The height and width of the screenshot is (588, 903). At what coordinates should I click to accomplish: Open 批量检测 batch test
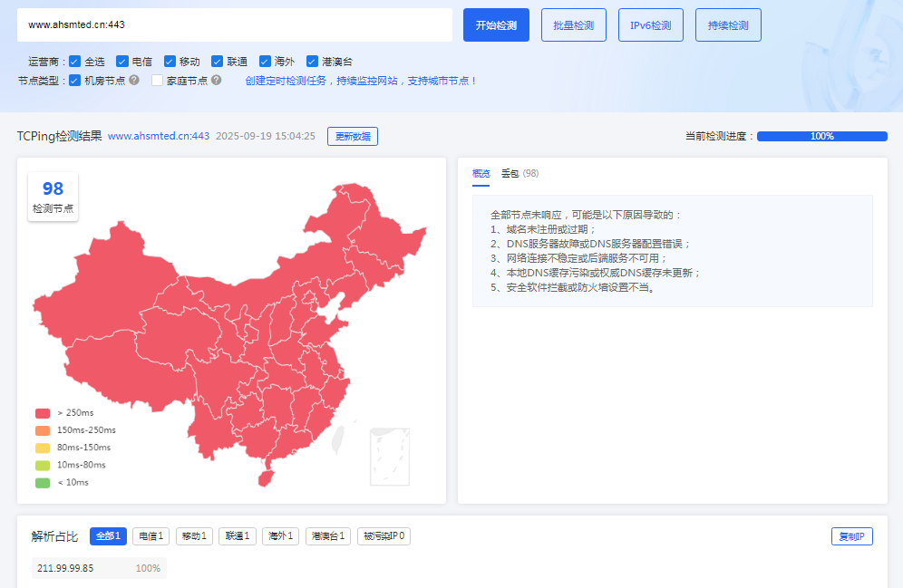pyautogui.click(x=573, y=25)
